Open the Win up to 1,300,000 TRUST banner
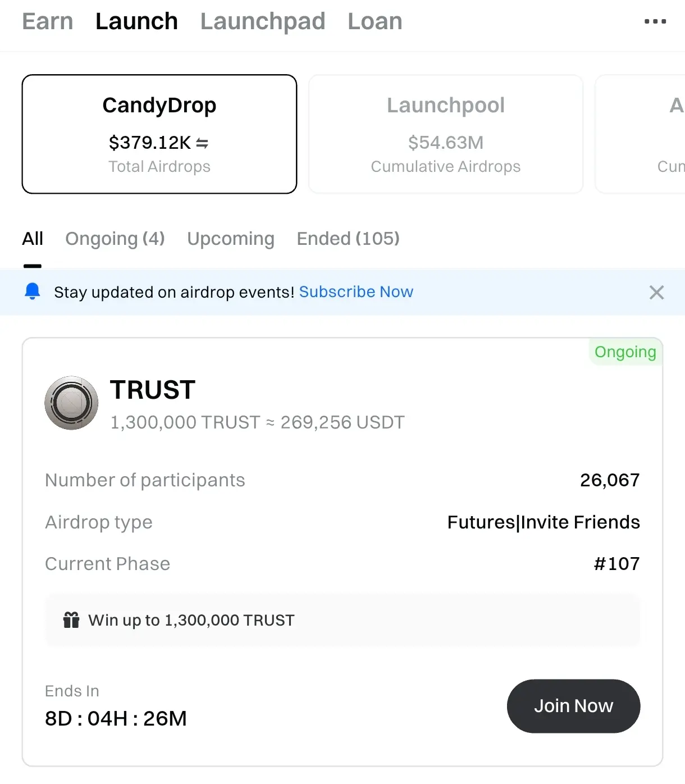 [342, 620]
